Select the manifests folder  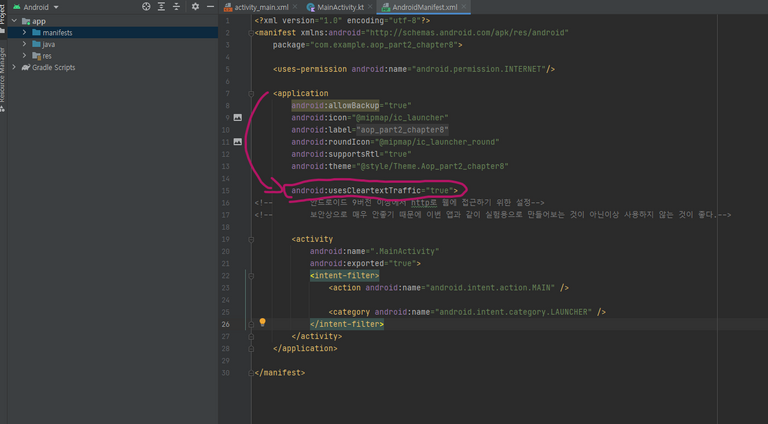point(57,32)
